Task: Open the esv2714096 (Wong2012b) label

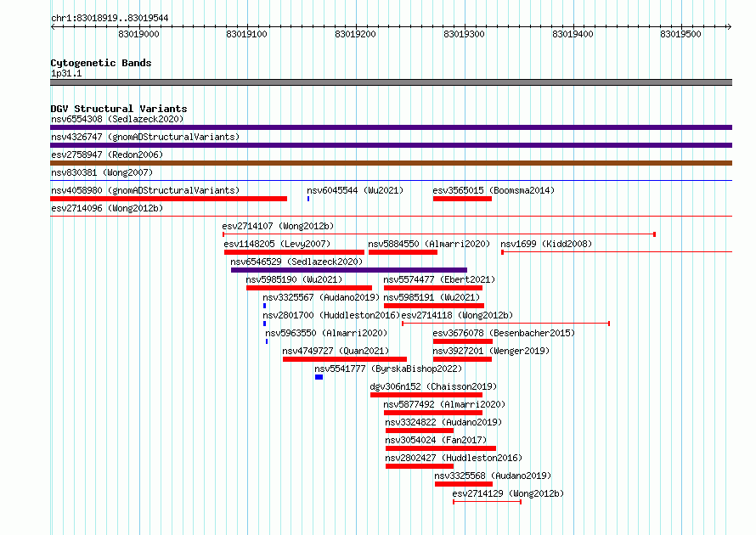Action: (x=107, y=208)
